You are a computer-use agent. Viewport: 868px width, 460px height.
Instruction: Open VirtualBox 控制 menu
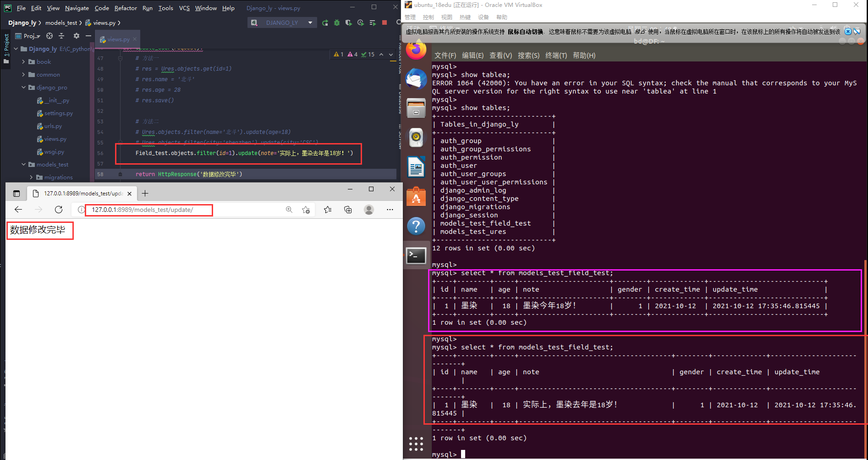coord(429,17)
